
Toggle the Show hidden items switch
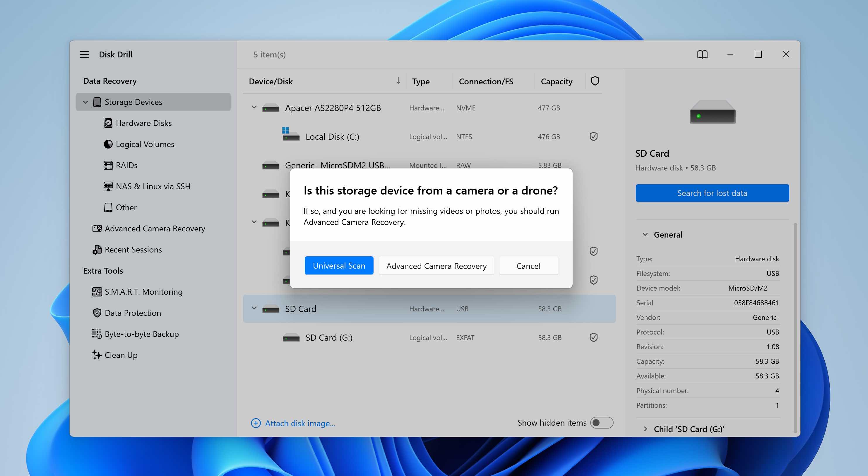(x=602, y=423)
